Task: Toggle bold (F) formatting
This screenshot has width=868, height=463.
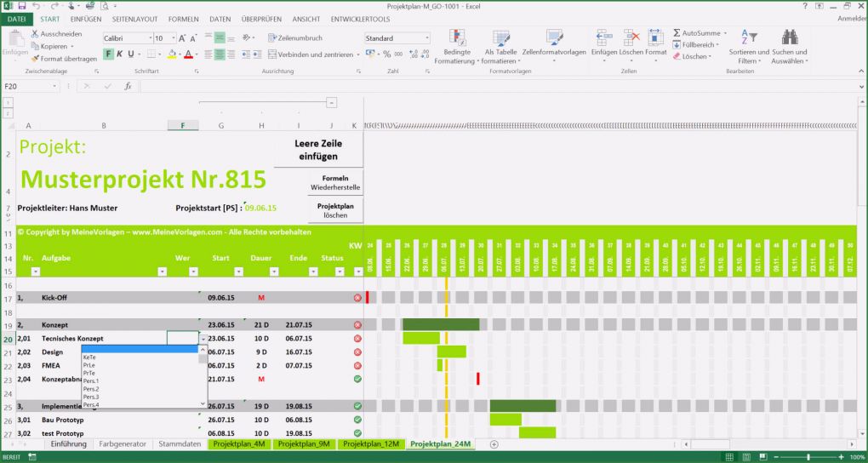Action: (x=109, y=54)
